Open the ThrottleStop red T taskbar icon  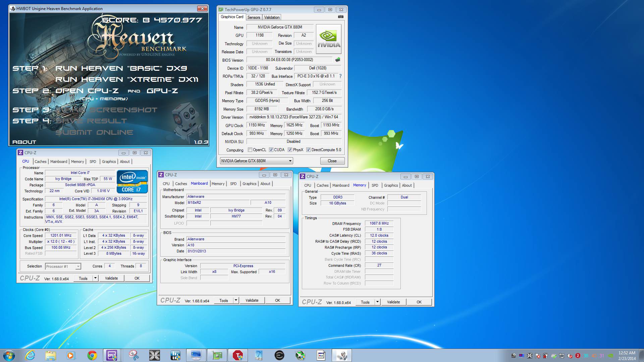pyautogui.click(x=238, y=355)
